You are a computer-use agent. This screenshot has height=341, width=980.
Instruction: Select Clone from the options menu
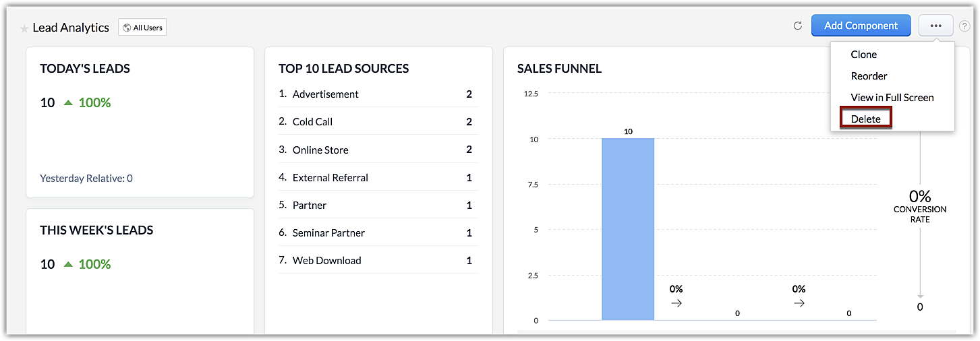[864, 55]
